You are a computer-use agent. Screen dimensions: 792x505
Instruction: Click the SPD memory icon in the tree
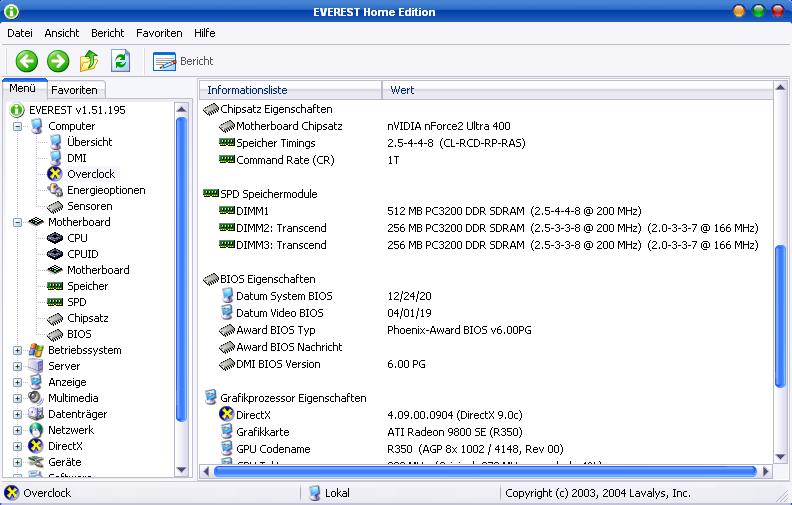pyautogui.click(x=55, y=302)
